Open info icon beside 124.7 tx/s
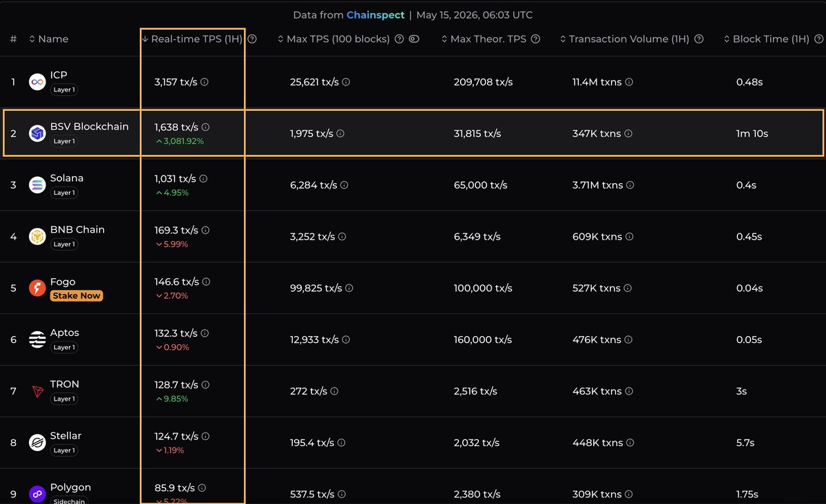The width and height of the screenshot is (826, 504). (205, 436)
